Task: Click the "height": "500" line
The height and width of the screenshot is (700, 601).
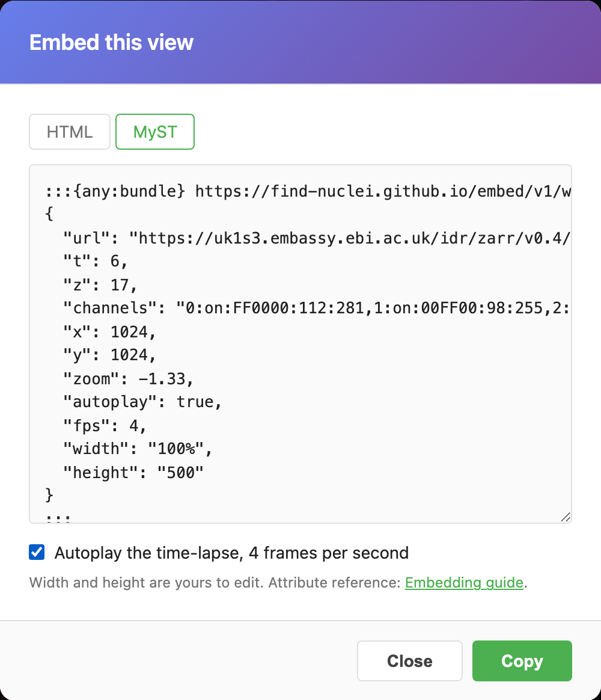Action: 133,472
